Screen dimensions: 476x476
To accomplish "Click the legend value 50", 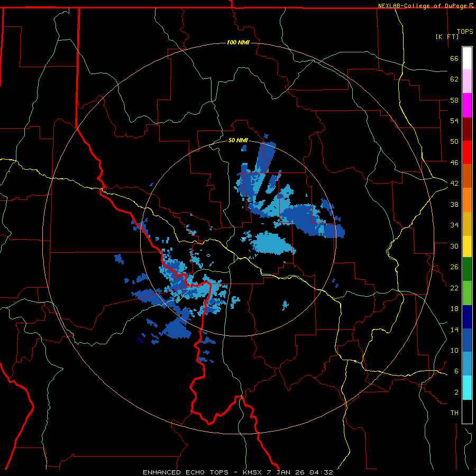I will tap(454, 142).
